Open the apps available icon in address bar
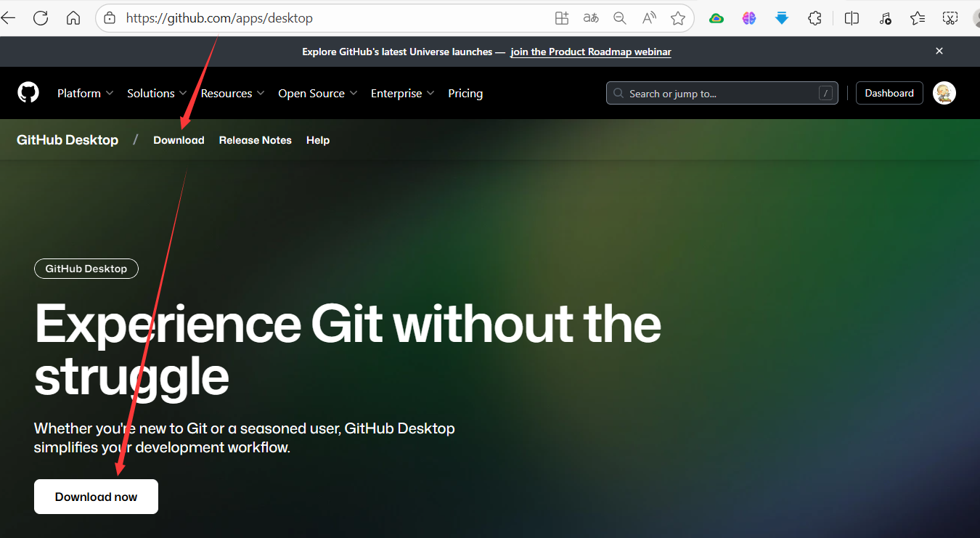Image resolution: width=980 pixels, height=538 pixels. 561,18
